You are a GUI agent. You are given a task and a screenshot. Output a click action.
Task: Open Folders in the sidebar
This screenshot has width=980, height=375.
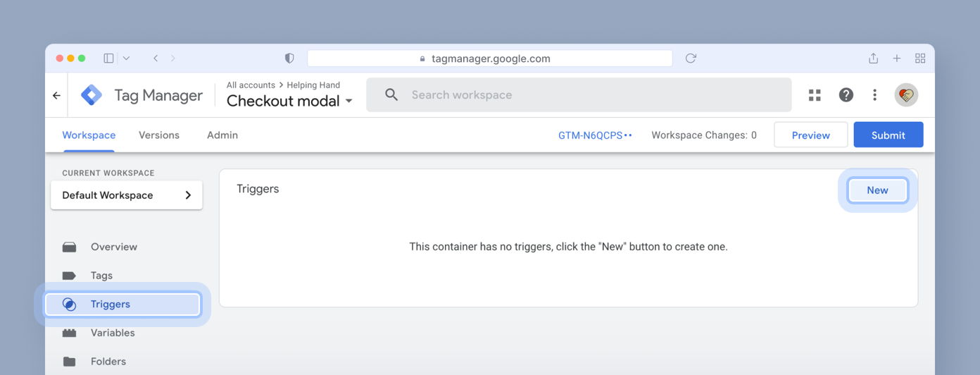108,362
